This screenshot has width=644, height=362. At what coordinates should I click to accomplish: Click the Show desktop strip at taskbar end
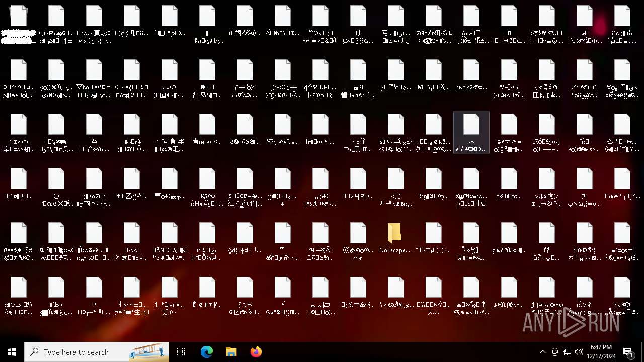[642, 352]
